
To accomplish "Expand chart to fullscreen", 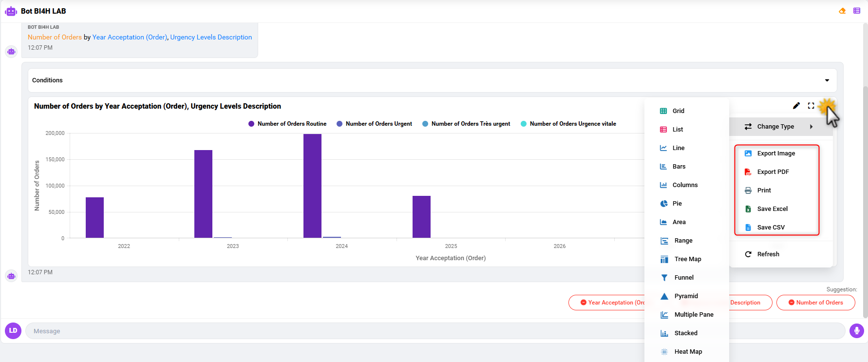I will (x=811, y=106).
